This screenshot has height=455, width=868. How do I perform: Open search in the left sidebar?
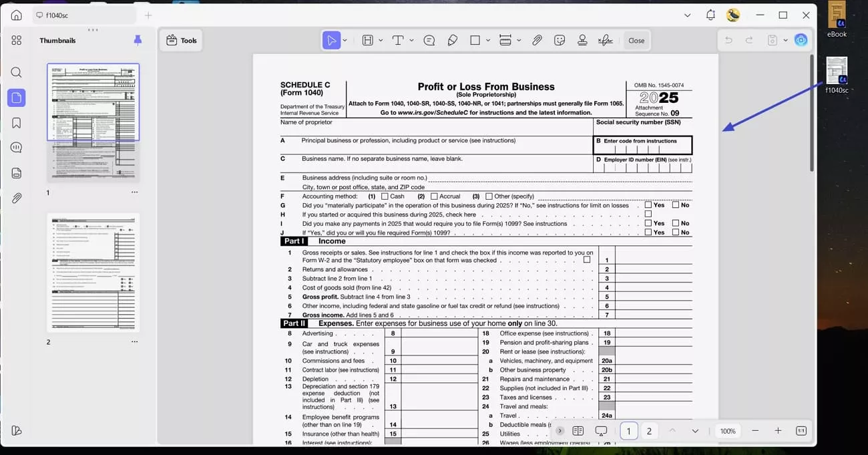coord(16,72)
